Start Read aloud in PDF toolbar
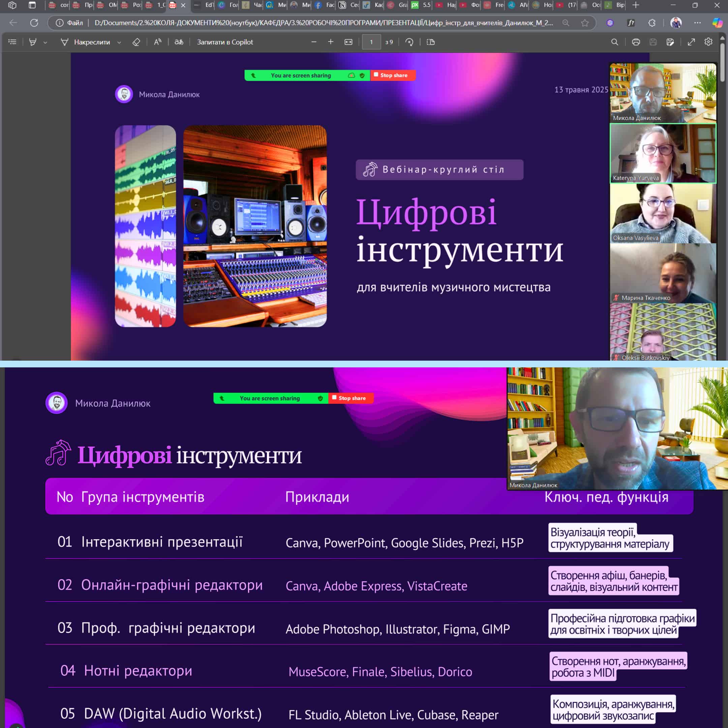 (157, 42)
